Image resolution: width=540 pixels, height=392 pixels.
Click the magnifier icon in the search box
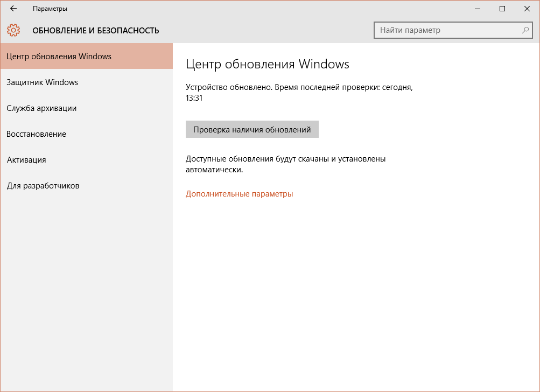525,30
